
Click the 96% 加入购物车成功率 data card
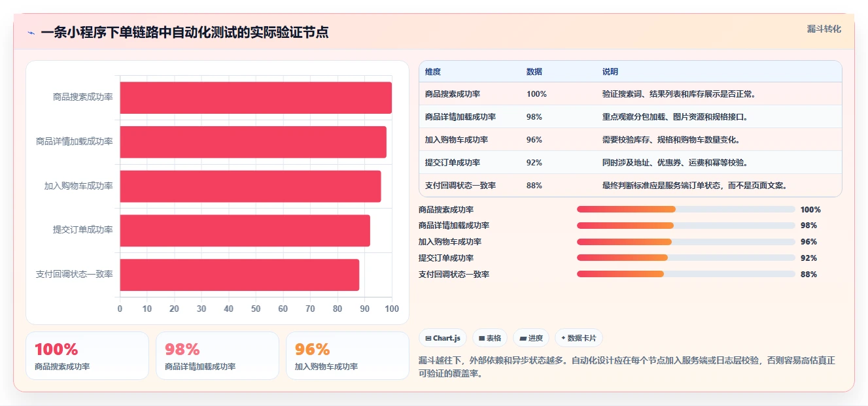pyautogui.click(x=347, y=356)
